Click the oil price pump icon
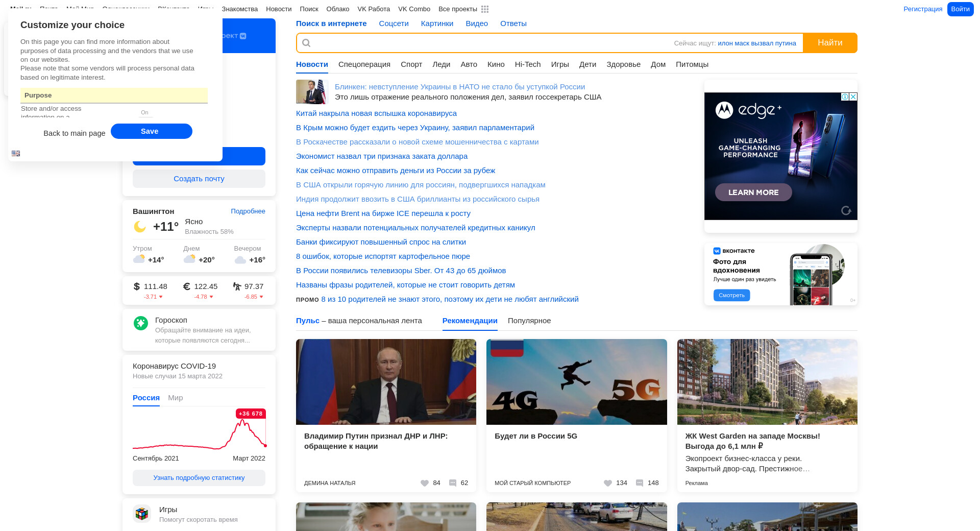The image size is (980, 531). coord(237,286)
